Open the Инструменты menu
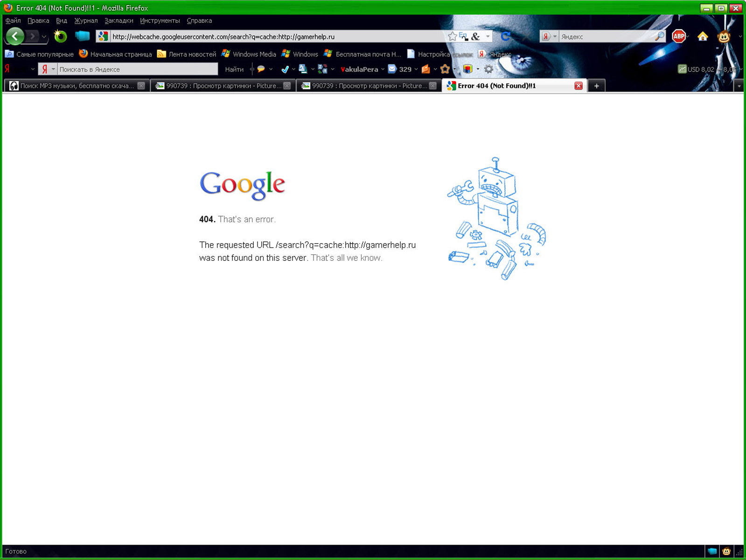This screenshot has height=560, width=746. click(160, 21)
